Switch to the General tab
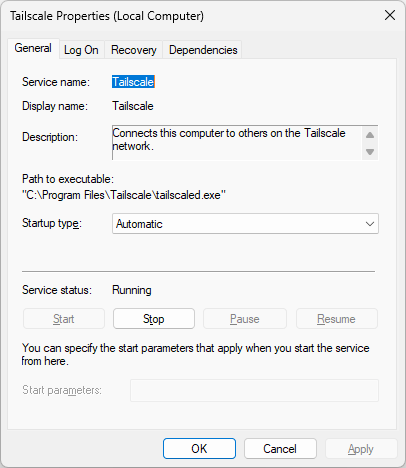This screenshot has width=406, height=468. pyautogui.click(x=33, y=49)
